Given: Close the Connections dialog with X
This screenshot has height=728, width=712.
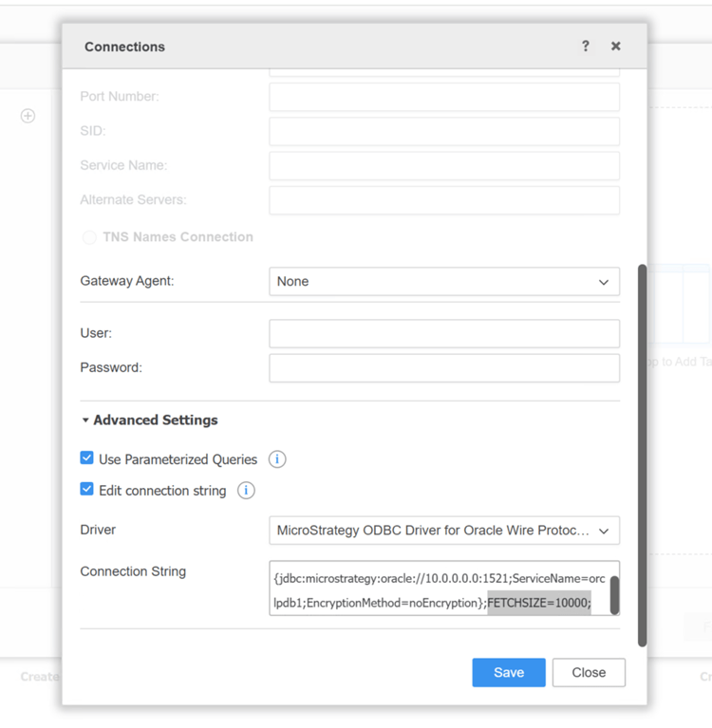Looking at the screenshot, I should [615, 47].
